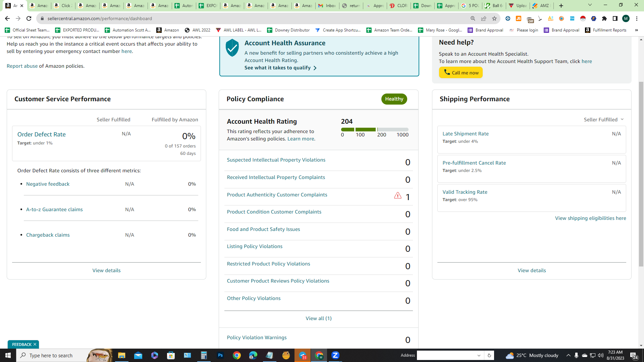The width and height of the screenshot is (644, 362).
Task: Open the AWL 2022 bookmark
Action: (x=198, y=30)
